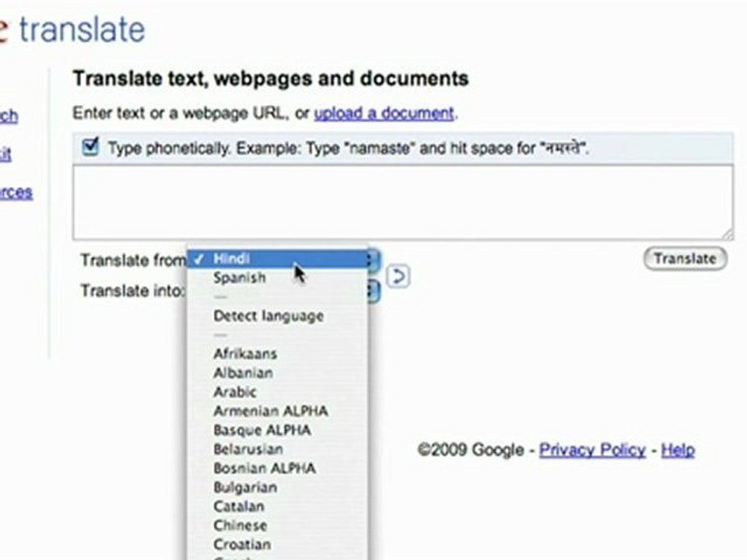This screenshot has width=747, height=560.
Task: Select Catalan language entry
Action: [x=278, y=506]
